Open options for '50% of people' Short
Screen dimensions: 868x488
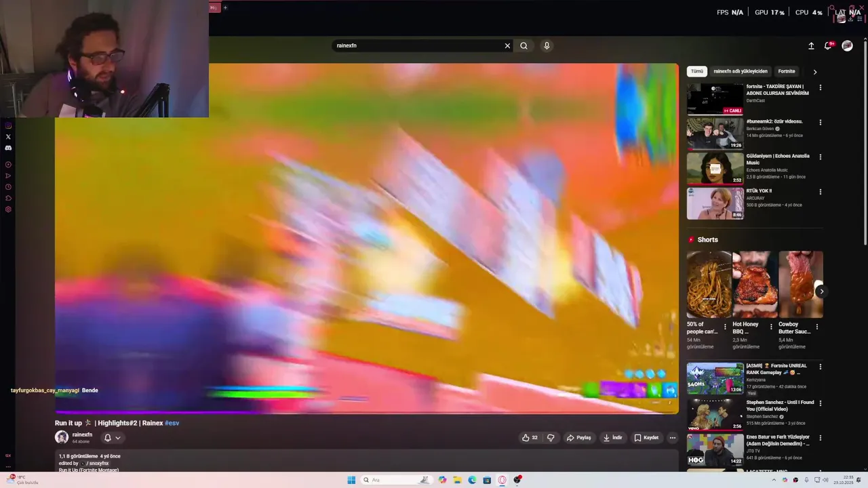pos(725,327)
